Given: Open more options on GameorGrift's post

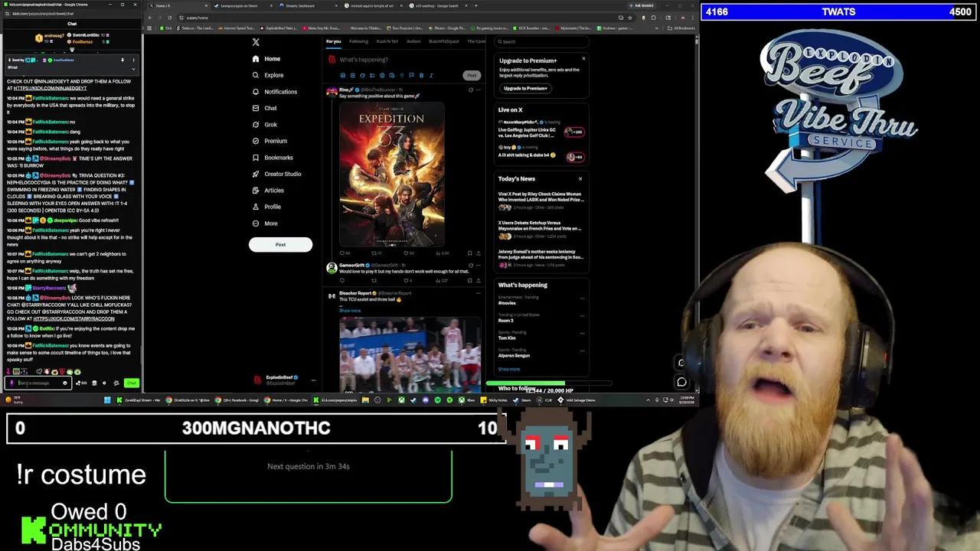Looking at the screenshot, I should point(479,265).
